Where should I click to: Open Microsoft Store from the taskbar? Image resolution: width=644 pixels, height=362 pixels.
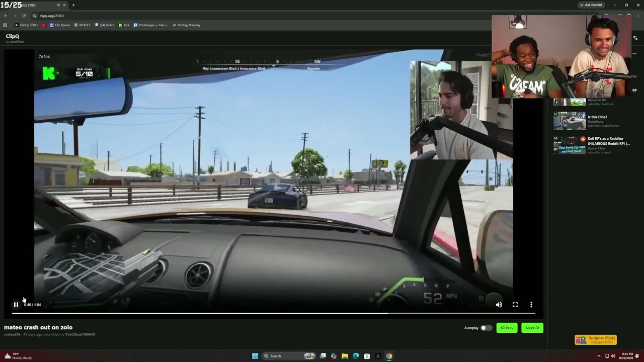[x=367, y=356]
